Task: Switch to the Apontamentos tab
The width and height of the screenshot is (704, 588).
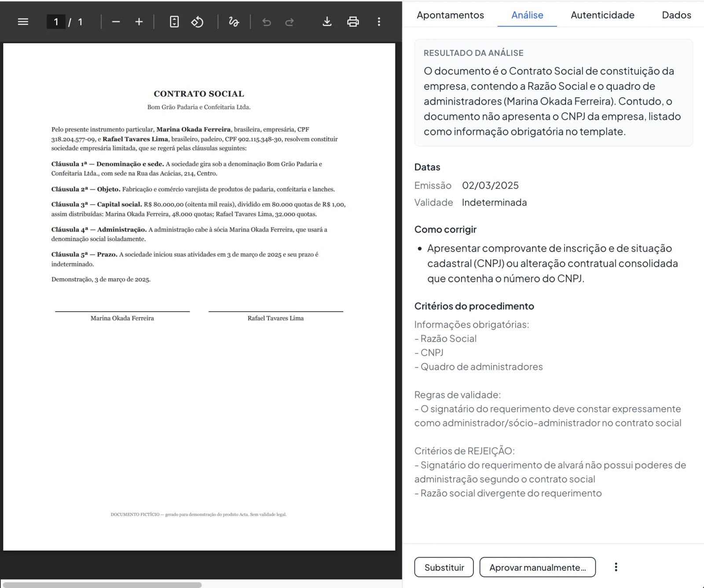Action: click(x=450, y=15)
